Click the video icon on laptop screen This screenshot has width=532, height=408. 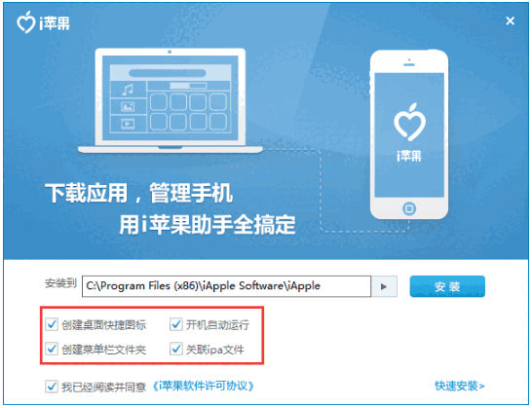128,124
